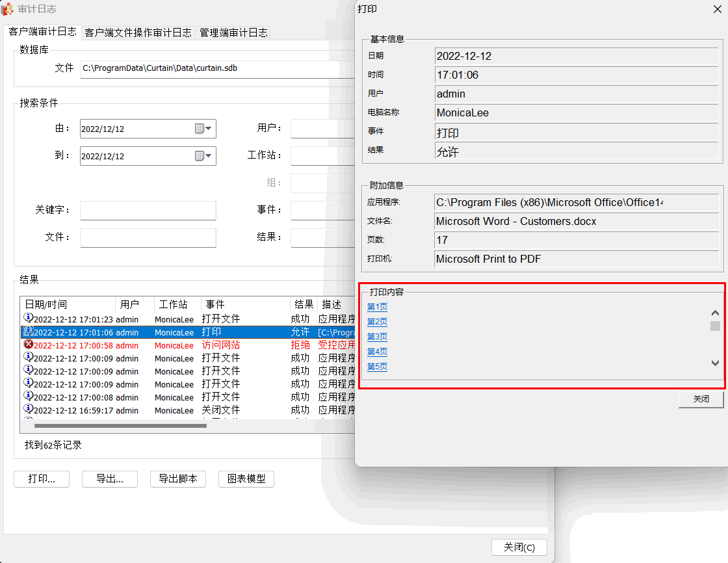Viewport: 728px width, 563px height.
Task: Open calendar picker for the 到 end date
Action: 203,155
